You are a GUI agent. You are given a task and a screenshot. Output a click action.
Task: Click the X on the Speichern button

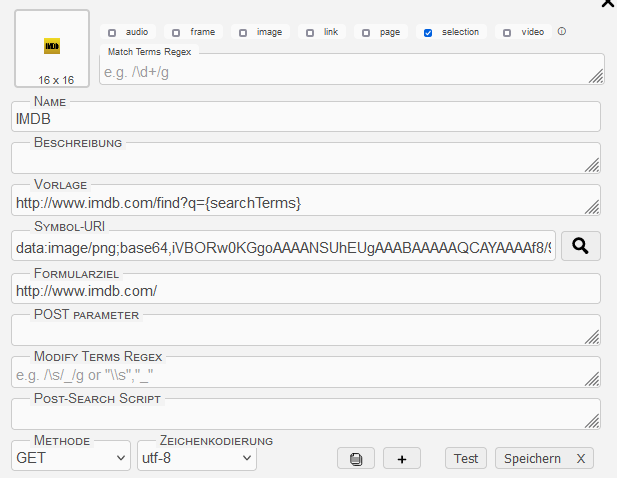tap(580, 459)
